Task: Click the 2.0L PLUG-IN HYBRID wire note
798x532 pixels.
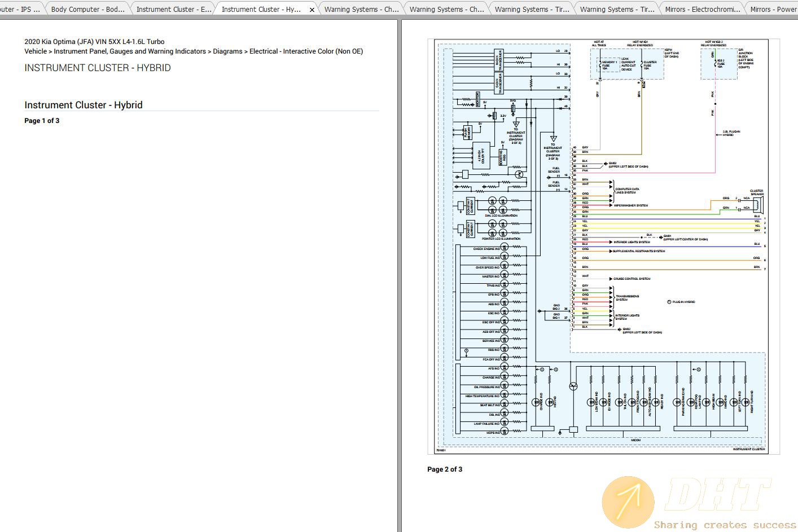Action: pos(731,133)
